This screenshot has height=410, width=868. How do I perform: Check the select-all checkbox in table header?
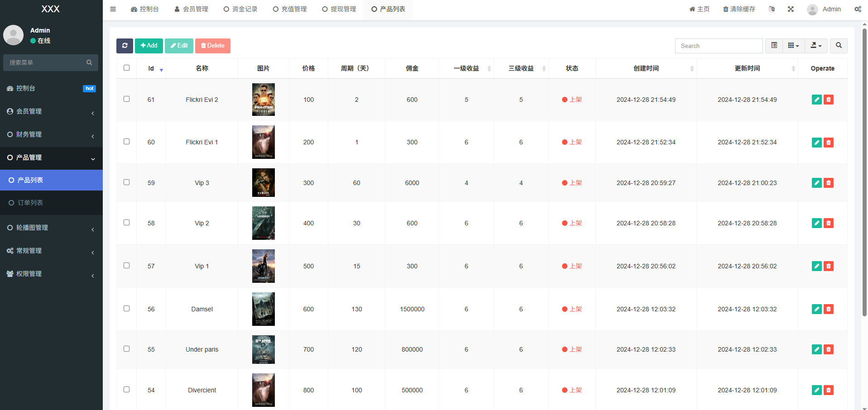point(127,68)
